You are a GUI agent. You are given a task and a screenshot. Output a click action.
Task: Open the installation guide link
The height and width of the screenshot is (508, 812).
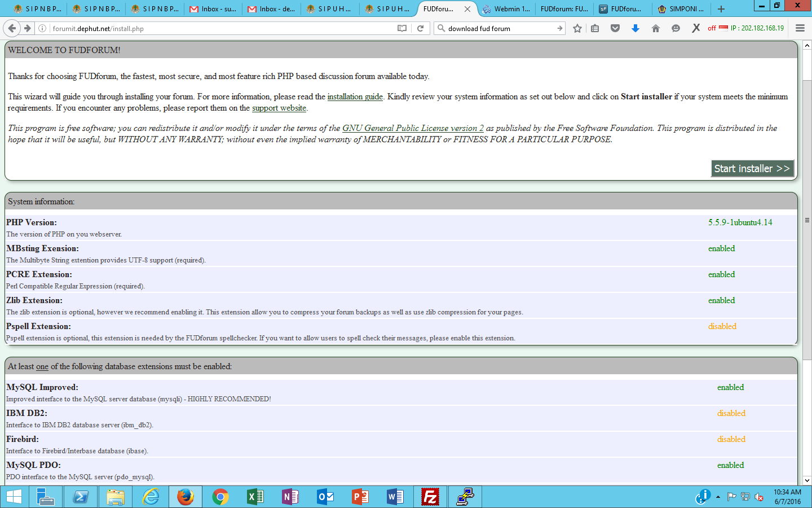coord(355,97)
